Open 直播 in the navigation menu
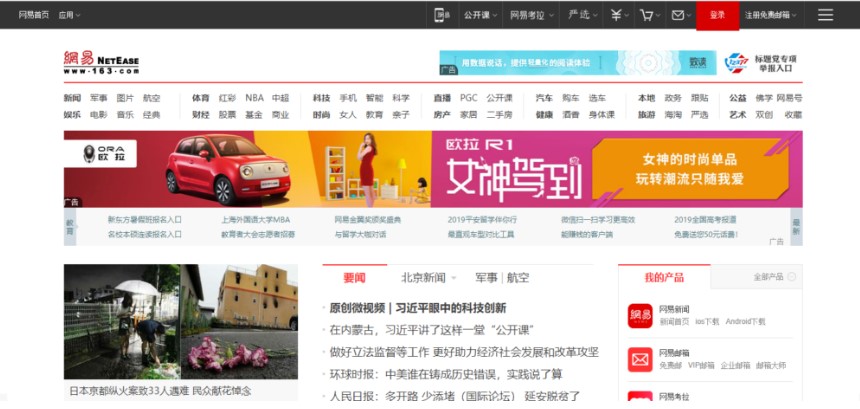860x409 pixels. tap(442, 98)
